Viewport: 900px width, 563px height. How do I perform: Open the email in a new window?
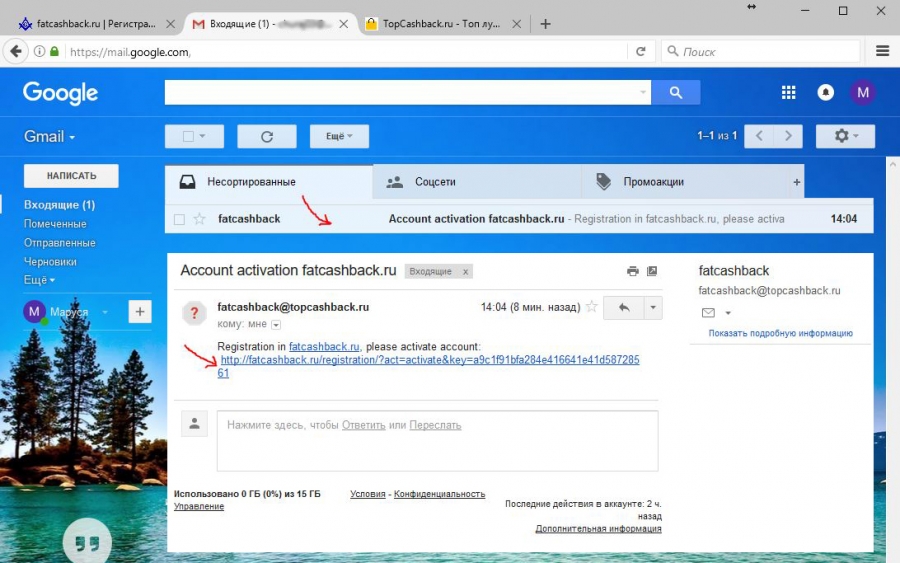coord(652,271)
